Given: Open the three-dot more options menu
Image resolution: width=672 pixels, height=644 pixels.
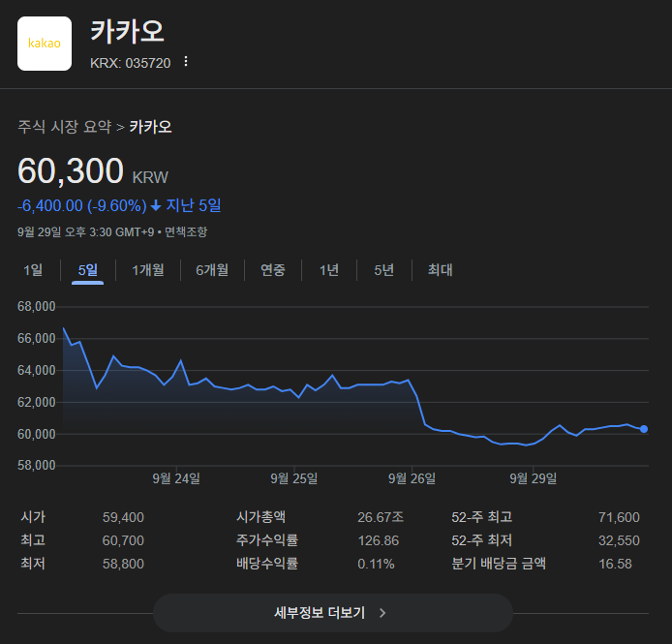Looking at the screenshot, I should click(186, 62).
